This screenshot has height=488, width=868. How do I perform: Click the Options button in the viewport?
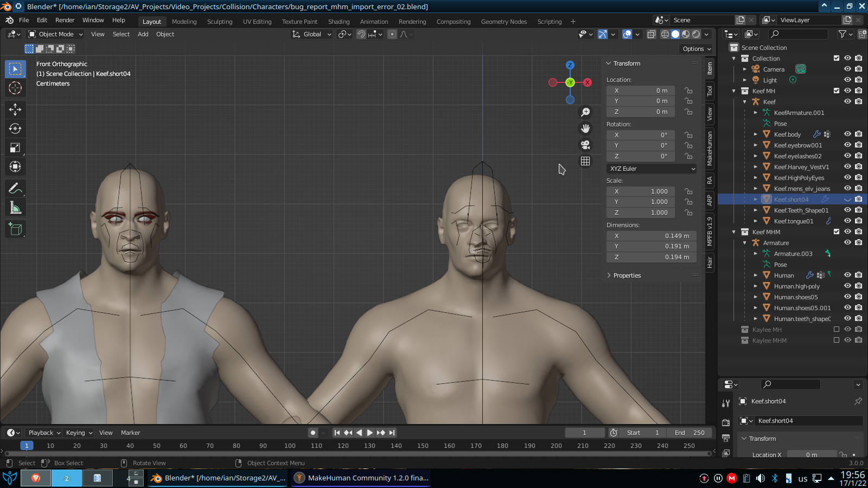696,49
